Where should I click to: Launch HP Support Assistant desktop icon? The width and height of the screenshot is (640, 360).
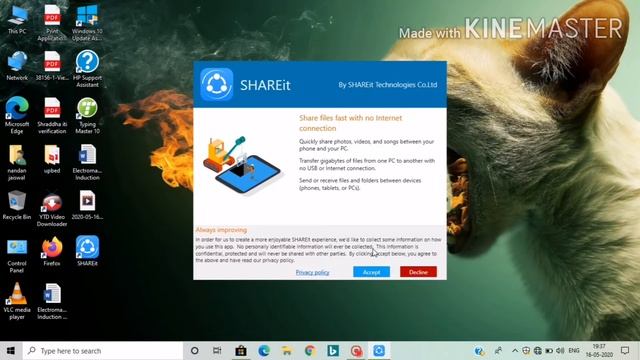pyautogui.click(x=87, y=69)
